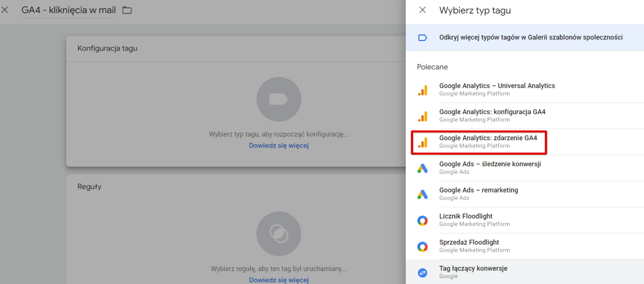This screenshot has height=284, width=644.
Task: Open Dowiedz się więcej under Reguły
Action: 279,280
